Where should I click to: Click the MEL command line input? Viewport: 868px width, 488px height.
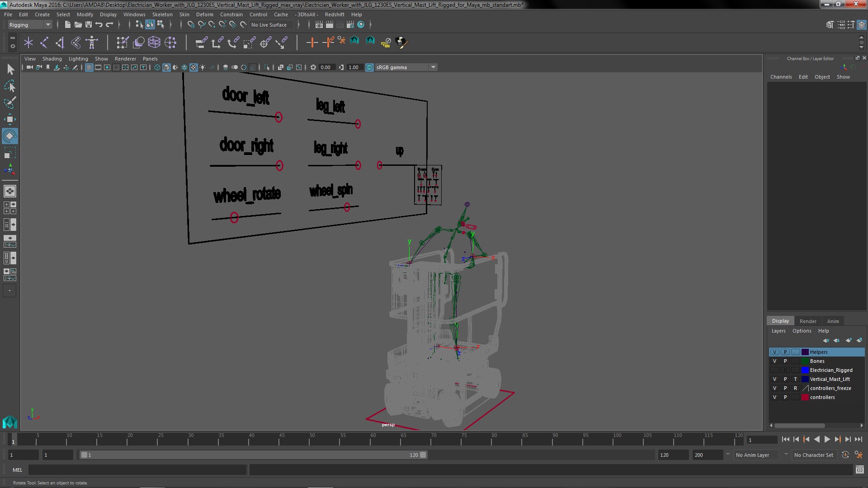click(137, 470)
